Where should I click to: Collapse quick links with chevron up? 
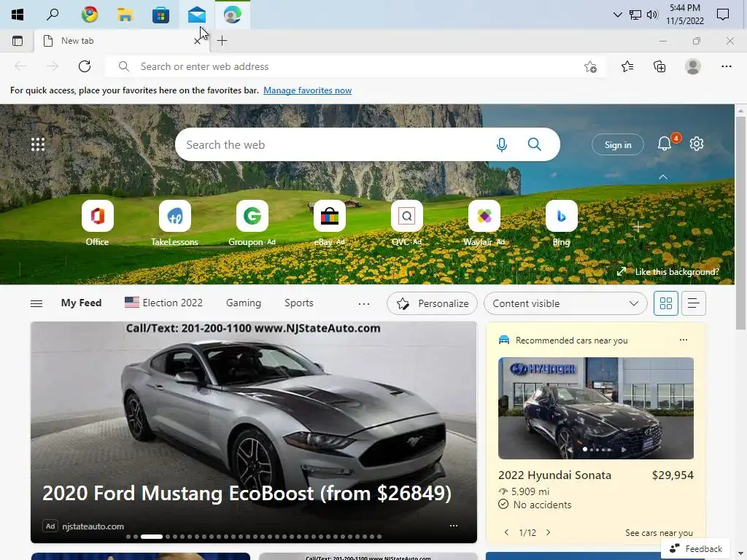(662, 176)
